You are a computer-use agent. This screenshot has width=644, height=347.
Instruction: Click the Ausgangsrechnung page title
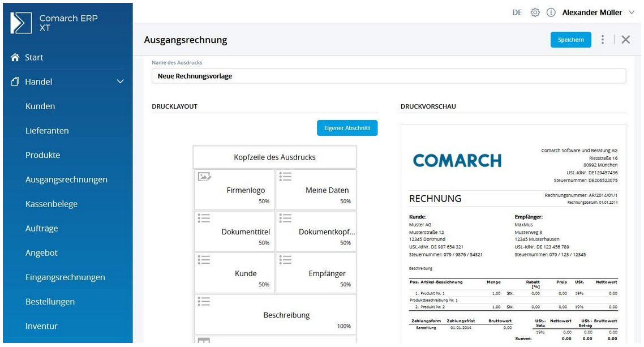point(186,40)
